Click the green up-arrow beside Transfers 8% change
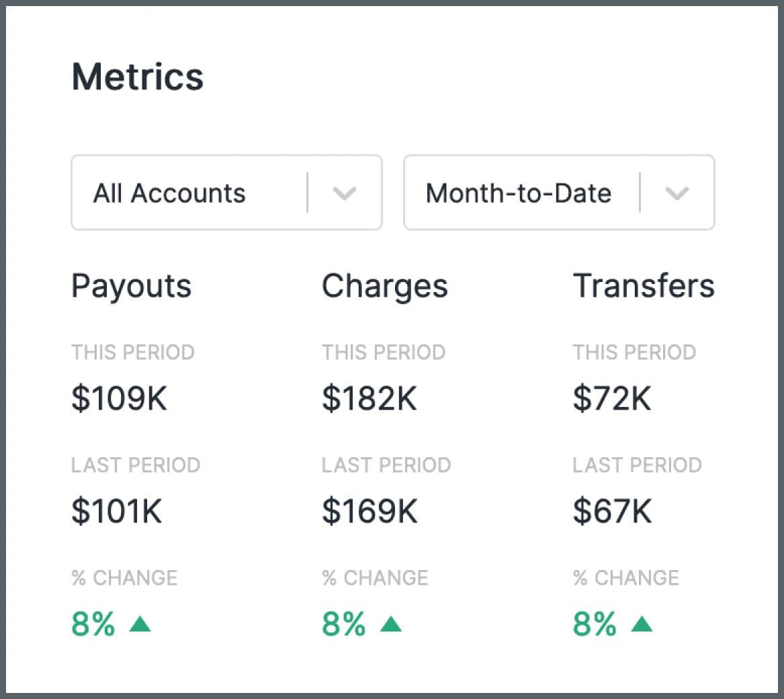784x699 pixels. pyautogui.click(x=643, y=624)
